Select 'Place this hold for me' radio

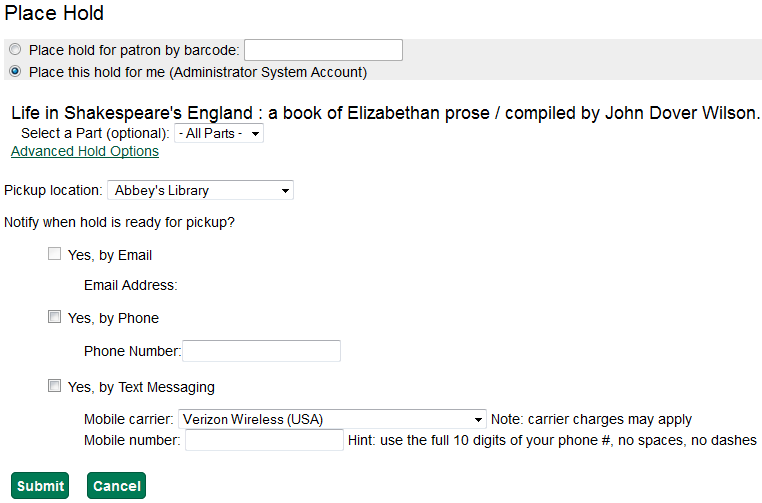[x=15, y=71]
